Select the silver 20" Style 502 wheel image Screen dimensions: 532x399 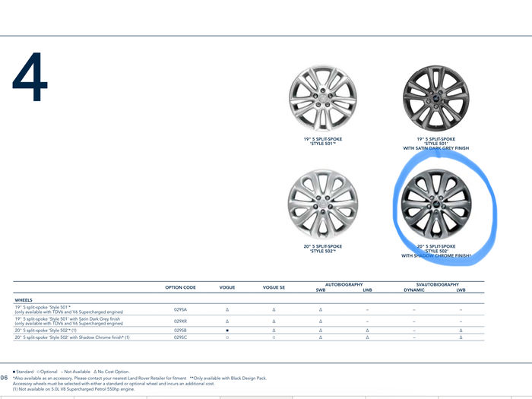(323, 204)
